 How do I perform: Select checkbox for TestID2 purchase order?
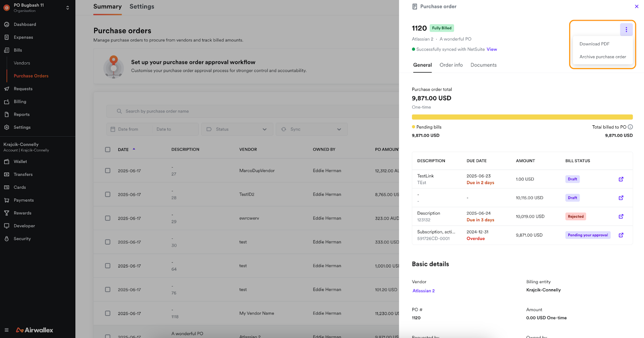pos(107,195)
